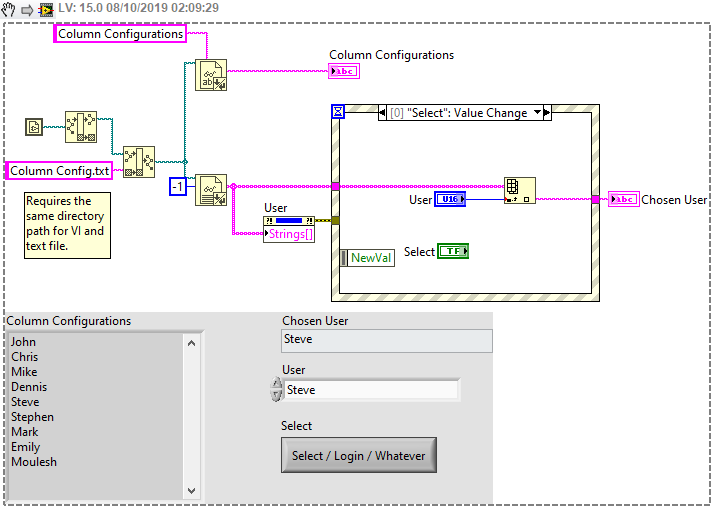
Task: Click the User ring field showing Steve
Action: coord(372,390)
